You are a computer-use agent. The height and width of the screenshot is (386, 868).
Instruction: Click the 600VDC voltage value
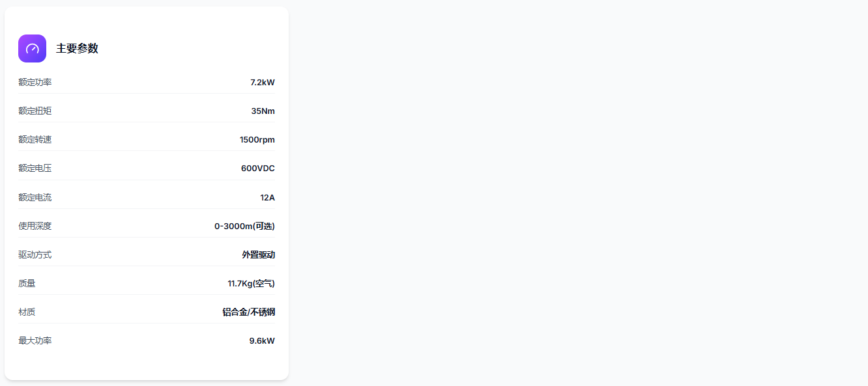(x=257, y=169)
